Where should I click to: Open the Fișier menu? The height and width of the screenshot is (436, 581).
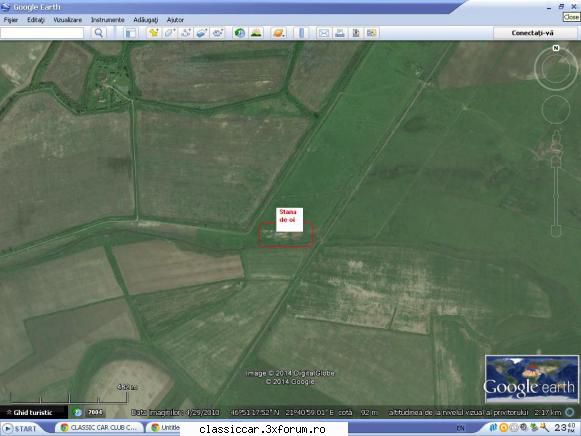pyautogui.click(x=11, y=20)
